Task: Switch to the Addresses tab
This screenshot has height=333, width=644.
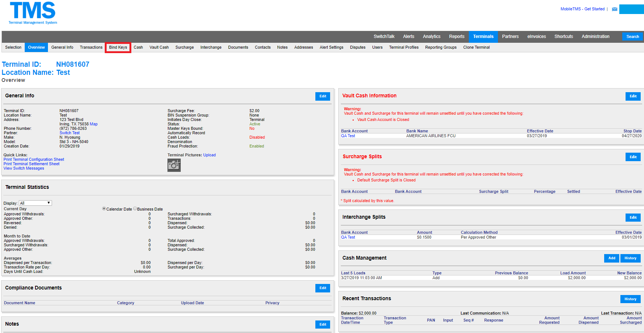Action: [x=304, y=47]
